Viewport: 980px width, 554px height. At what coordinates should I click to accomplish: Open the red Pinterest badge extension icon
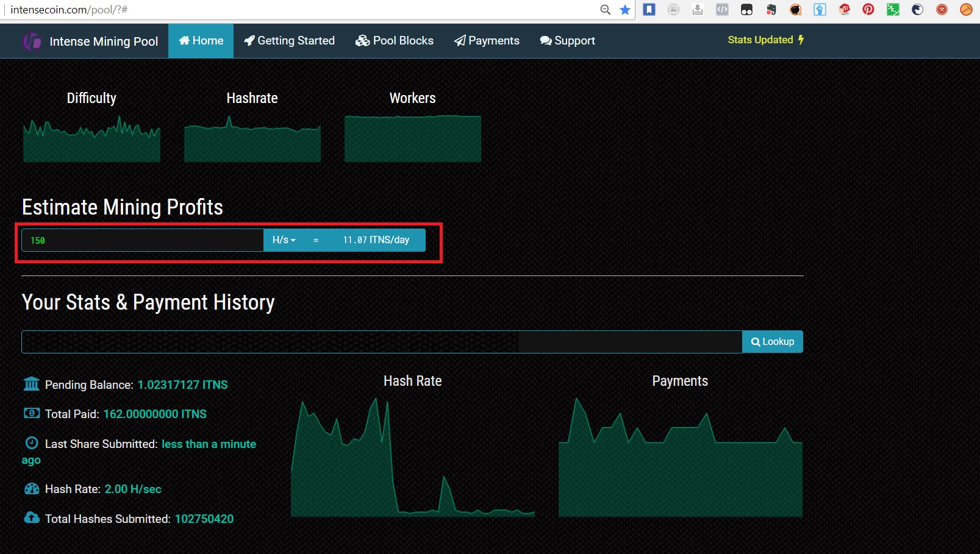click(845, 10)
